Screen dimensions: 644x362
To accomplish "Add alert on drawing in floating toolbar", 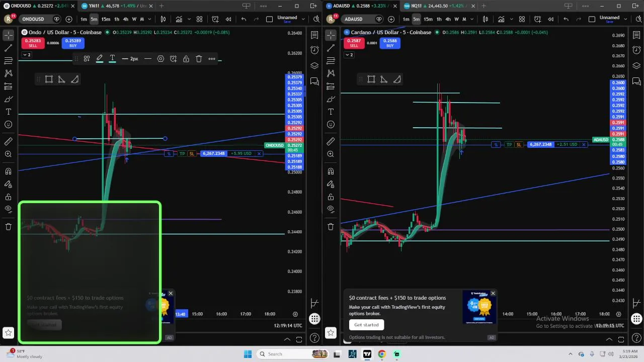I will coord(174,59).
